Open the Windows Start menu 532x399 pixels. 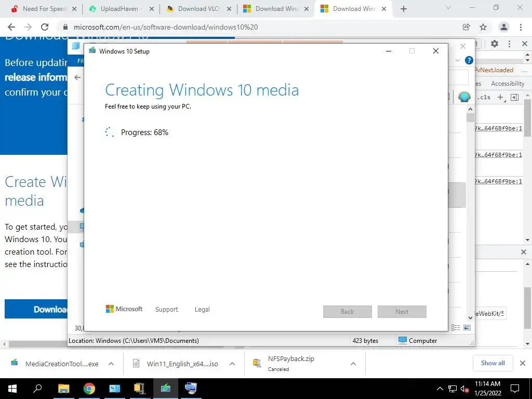pyautogui.click(x=12, y=389)
